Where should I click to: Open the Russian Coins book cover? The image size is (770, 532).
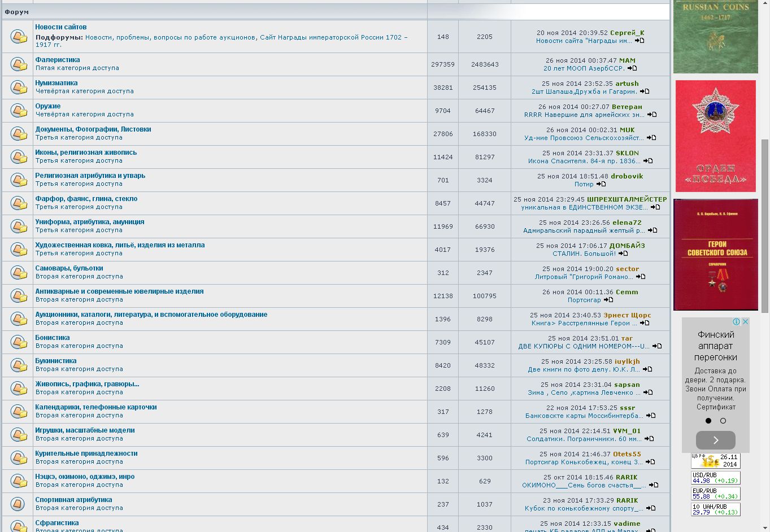pyautogui.click(x=715, y=37)
